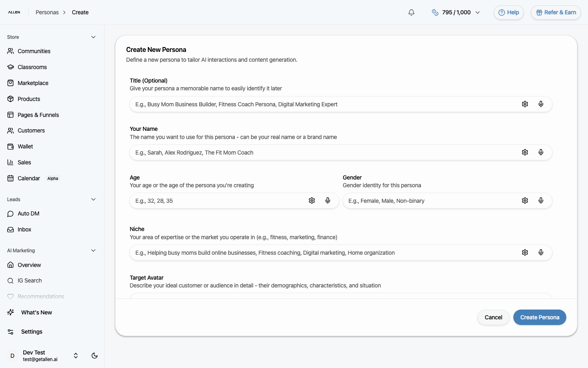
Task: Open Age field configuration gear
Action: 312,200
